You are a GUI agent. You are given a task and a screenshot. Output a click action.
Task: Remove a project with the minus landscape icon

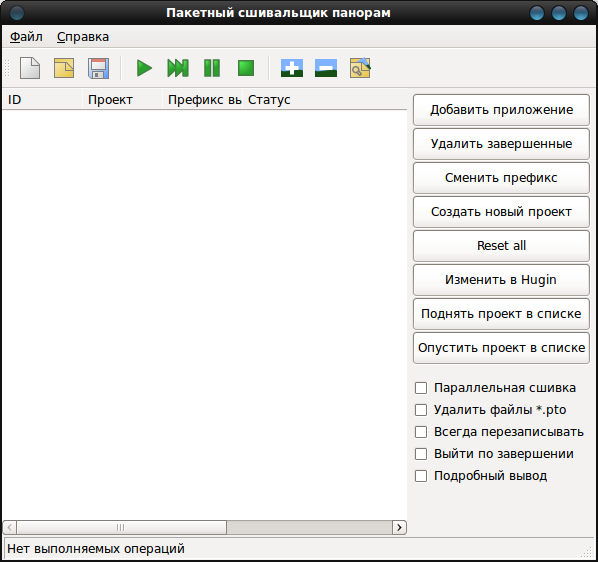pyautogui.click(x=326, y=68)
